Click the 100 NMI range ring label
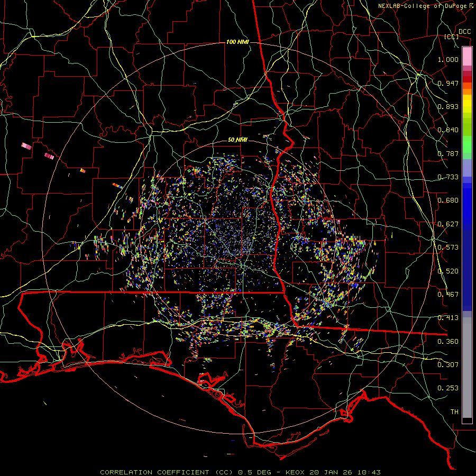Viewport: 476px width, 476px height. 237,42
